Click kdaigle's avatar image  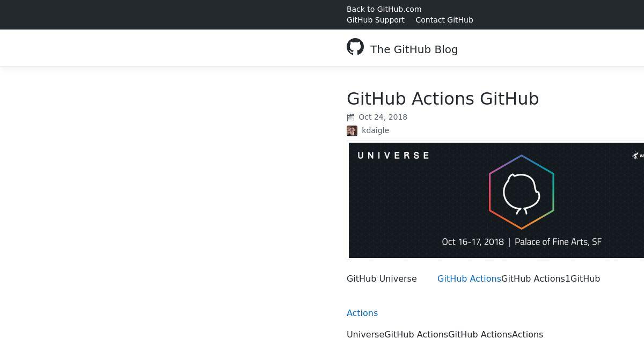tap(352, 131)
